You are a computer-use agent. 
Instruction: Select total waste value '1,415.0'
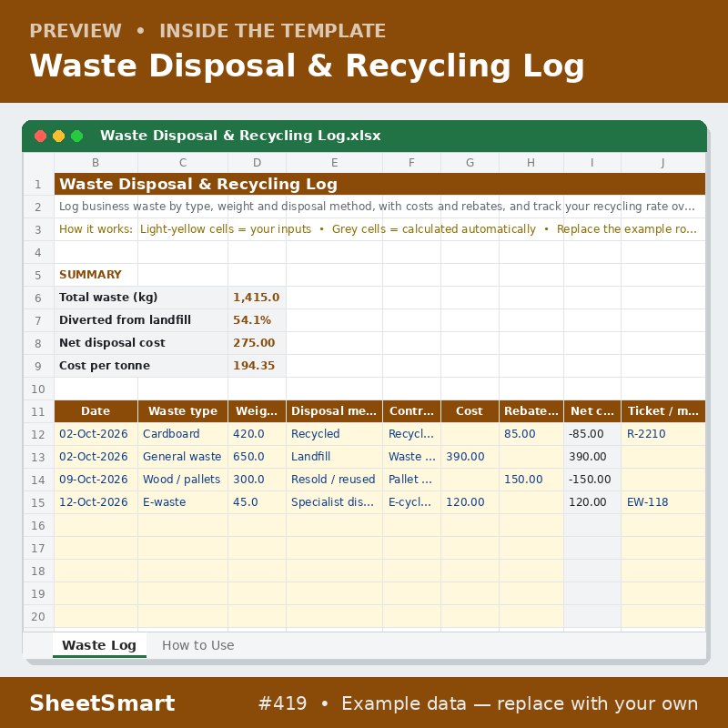[257, 298]
